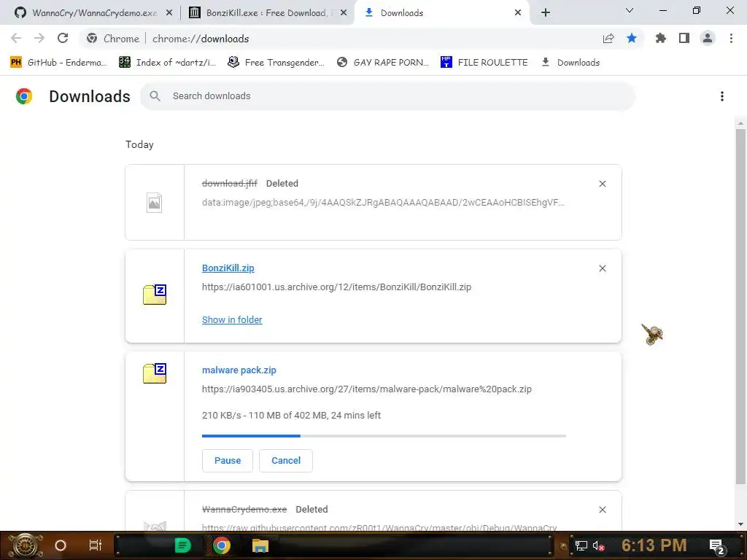The image size is (747, 560).
Task: Open the BonziKill.zip file link
Action: click(228, 268)
